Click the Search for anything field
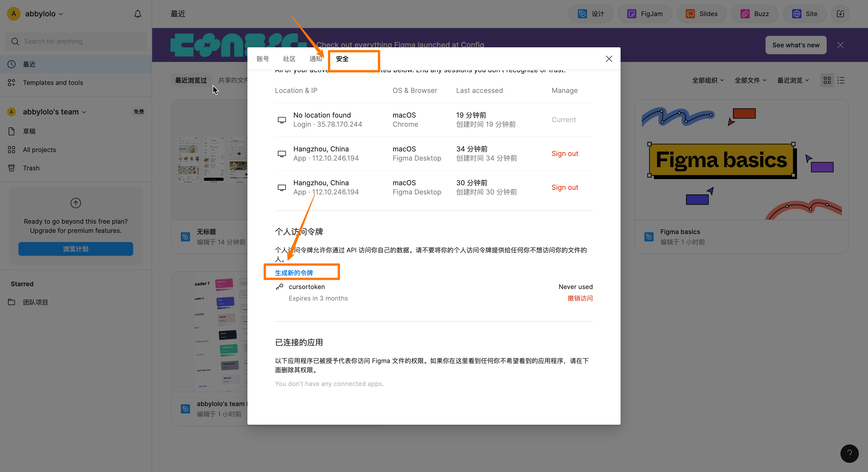The width and height of the screenshot is (868, 472). [76, 41]
